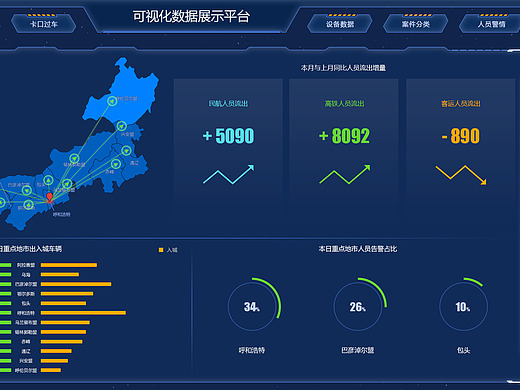Click 巴彦淖尔盟 label under the gauge
Screen dimensions: 520x390
[x=358, y=350]
